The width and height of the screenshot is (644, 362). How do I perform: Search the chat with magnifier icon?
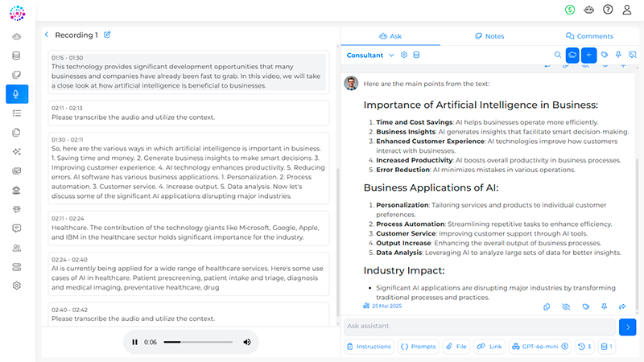pos(558,55)
